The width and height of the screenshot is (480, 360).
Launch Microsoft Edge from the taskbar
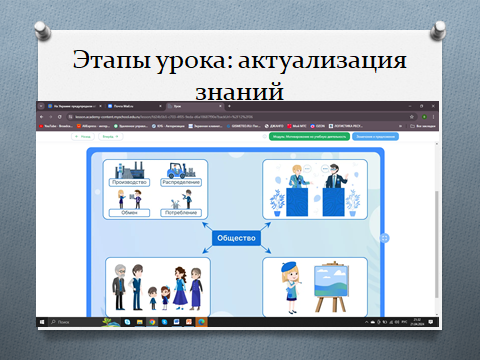point(202,322)
